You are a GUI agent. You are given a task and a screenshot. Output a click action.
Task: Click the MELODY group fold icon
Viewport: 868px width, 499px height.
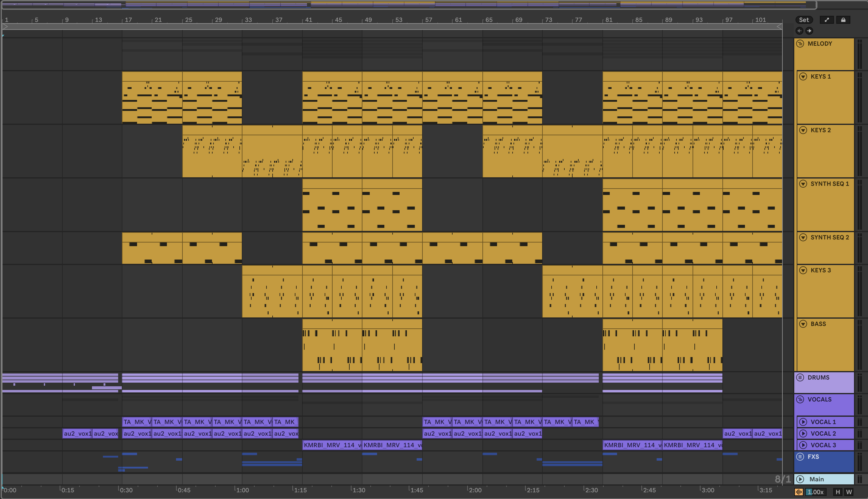pos(800,44)
